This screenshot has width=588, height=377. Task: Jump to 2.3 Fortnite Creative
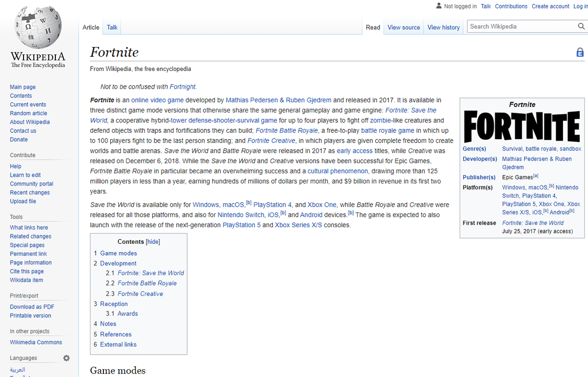click(x=140, y=294)
